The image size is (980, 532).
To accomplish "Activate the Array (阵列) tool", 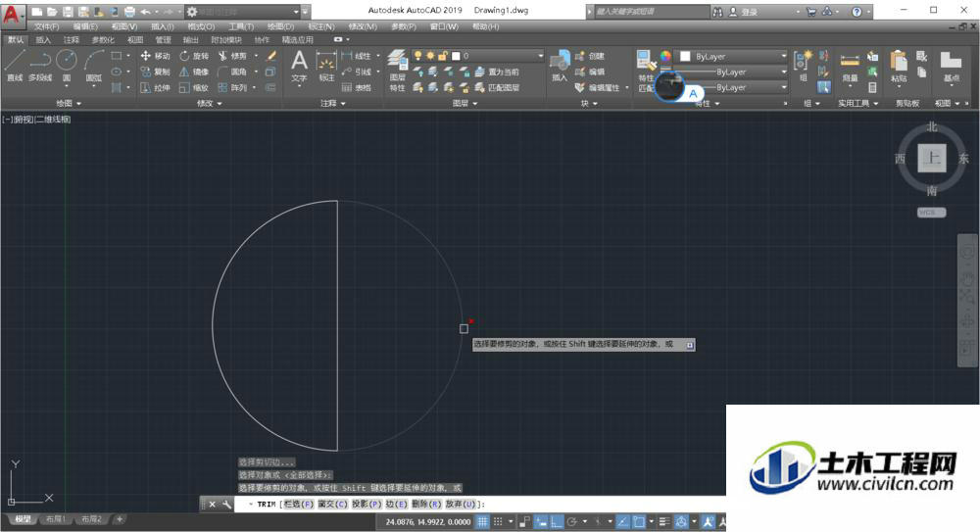I will click(x=232, y=87).
